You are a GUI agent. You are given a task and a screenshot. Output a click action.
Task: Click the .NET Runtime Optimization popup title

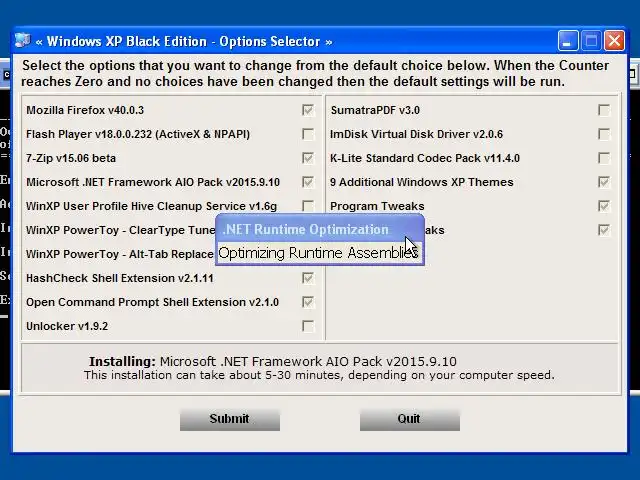[x=306, y=229]
